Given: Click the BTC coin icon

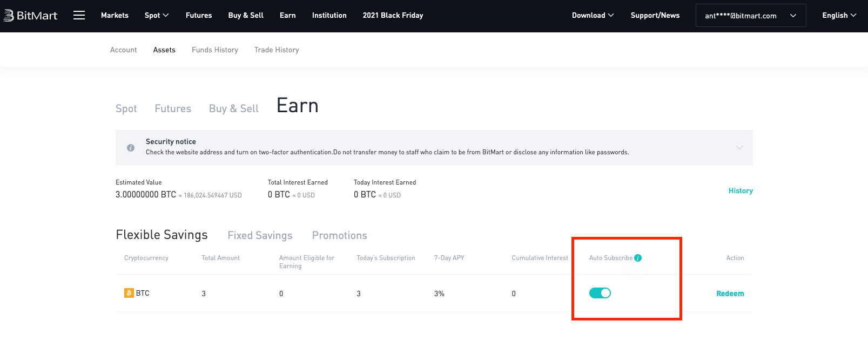Looking at the screenshot, I should (x=129, y=293).
